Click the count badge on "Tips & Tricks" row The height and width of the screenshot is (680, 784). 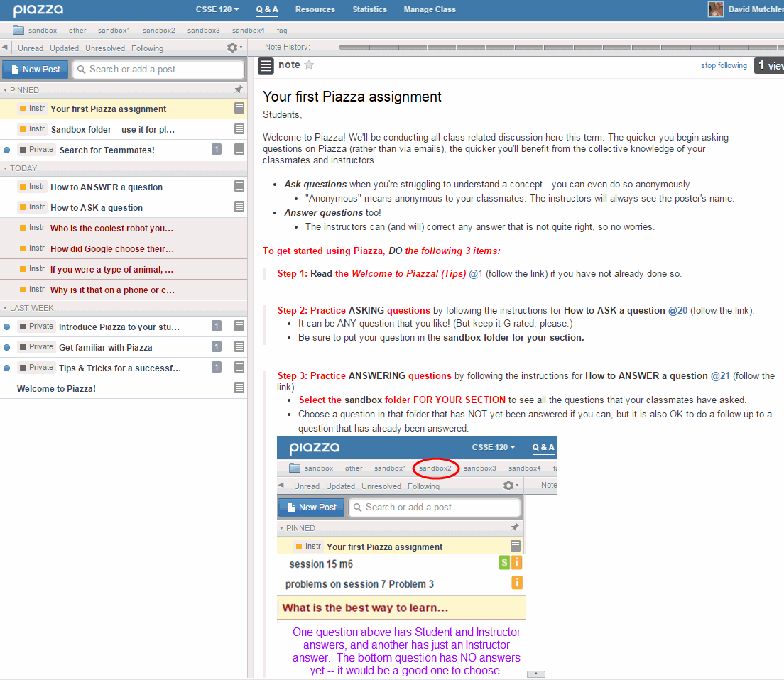pos(217,367)
